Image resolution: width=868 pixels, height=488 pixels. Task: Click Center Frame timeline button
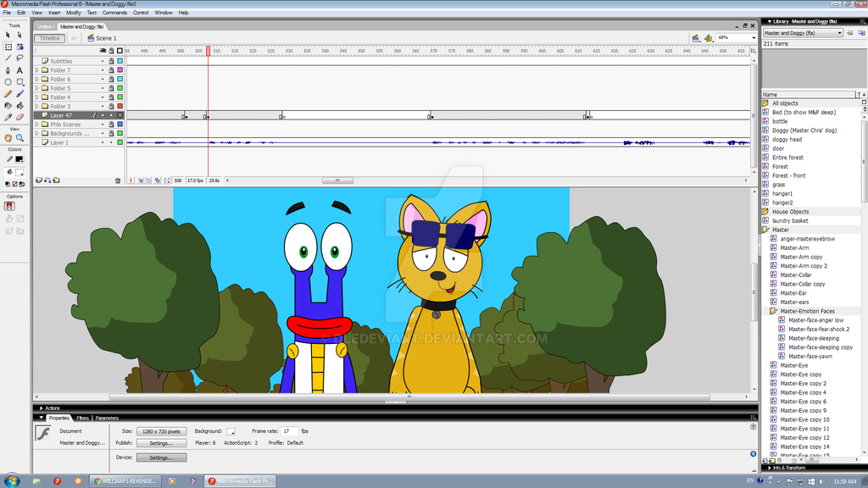[x=131, y=180]
